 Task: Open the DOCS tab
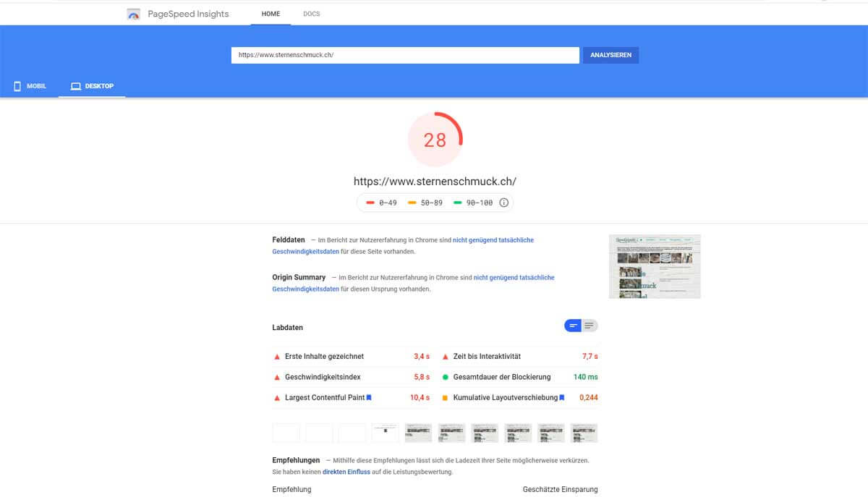(x=311, y=14)
